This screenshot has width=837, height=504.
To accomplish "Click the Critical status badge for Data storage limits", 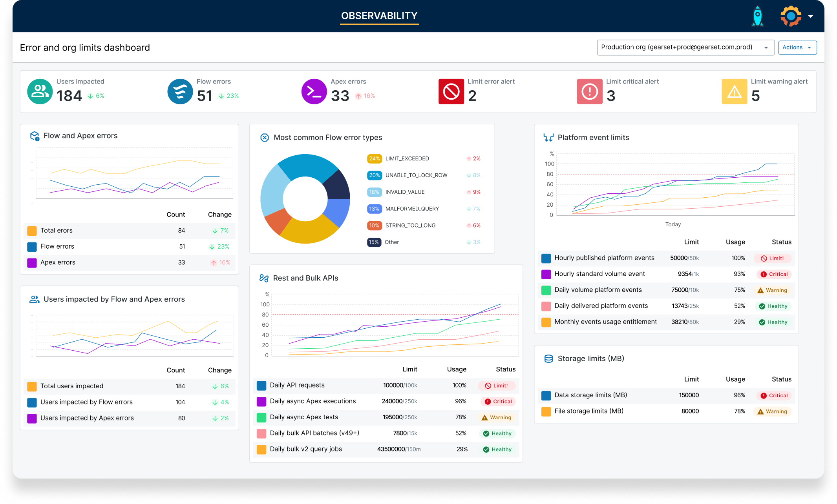I will 773,395.
